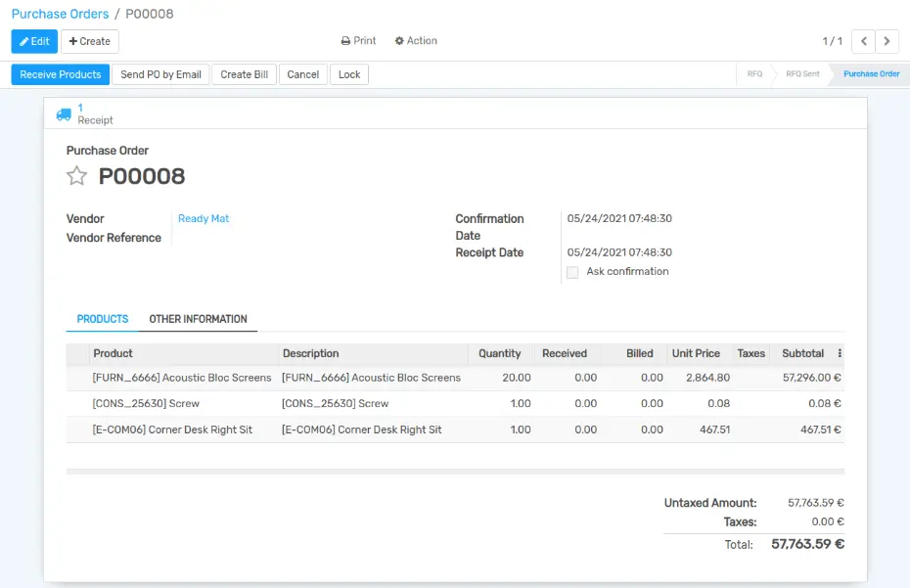Screen dimensions: 910x588
Task: Open the Action dropdown menu
Action: coord(416,41)
